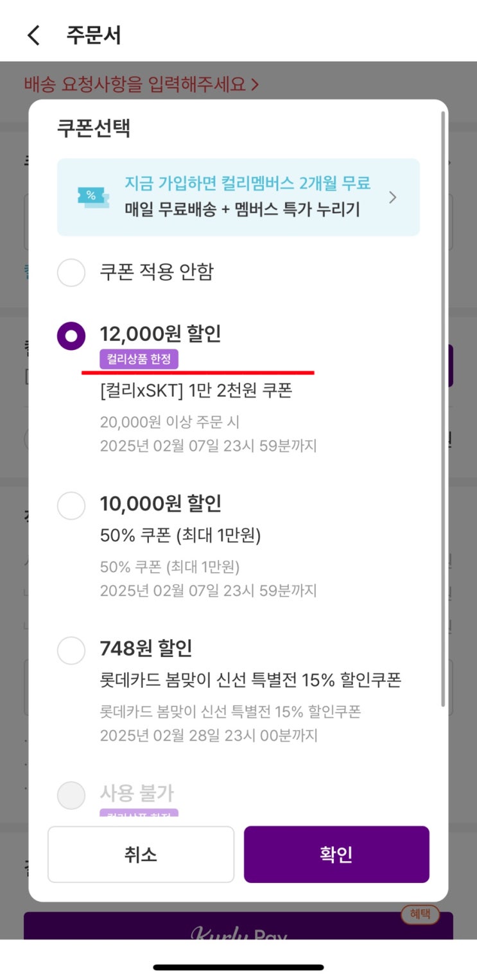Select the 쿠폰 적용 안함 radio button
The image size is (477, 980).
click(x=71, y=272)
